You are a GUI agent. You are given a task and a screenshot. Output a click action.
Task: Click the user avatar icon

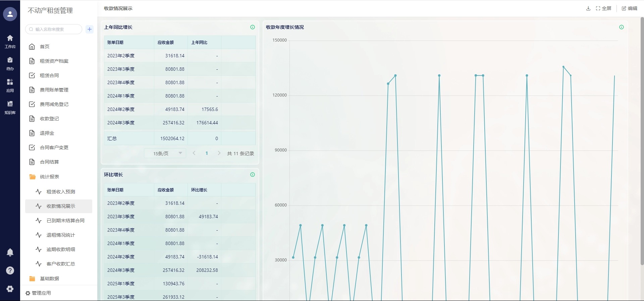pos(10,14)
